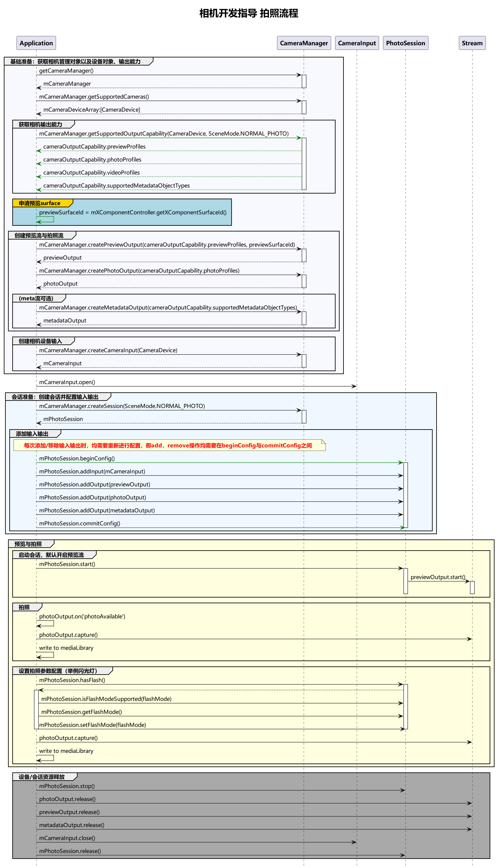Click the getCameraManager() message label

66,71
